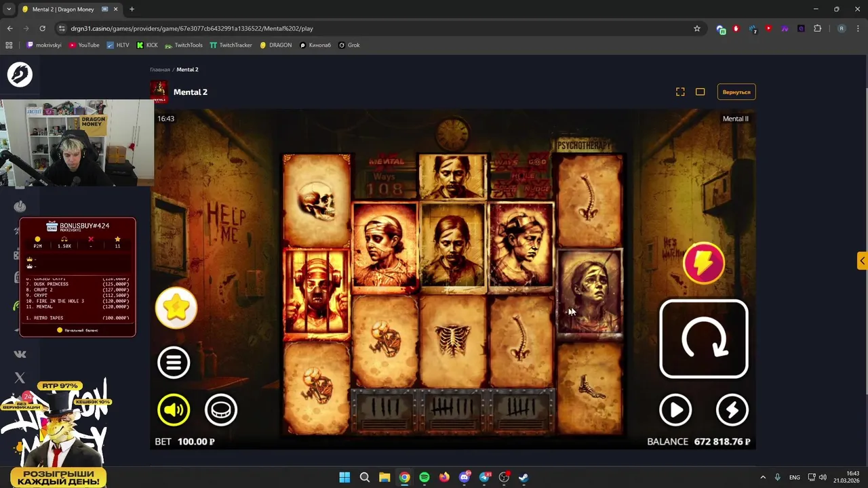Open the game hamburger menu

174,362
